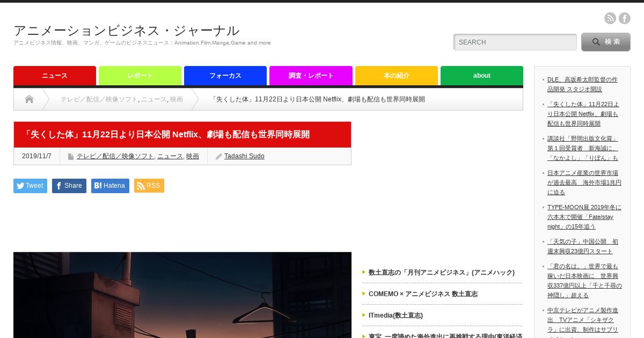
Task: Open sidebar link 「天気の子」中国公開
Action: (583, 246)
